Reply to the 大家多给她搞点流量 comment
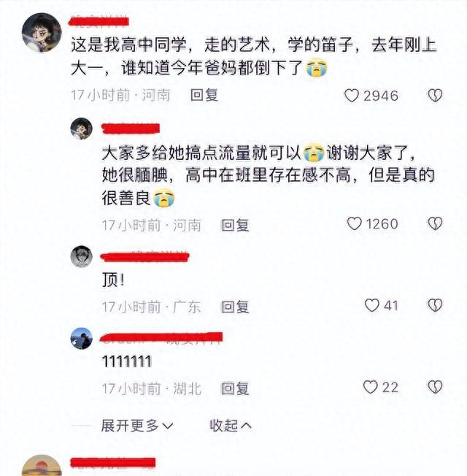Image resolution: width=467 pixels, height=476 pixels. (x=235, y=226)
